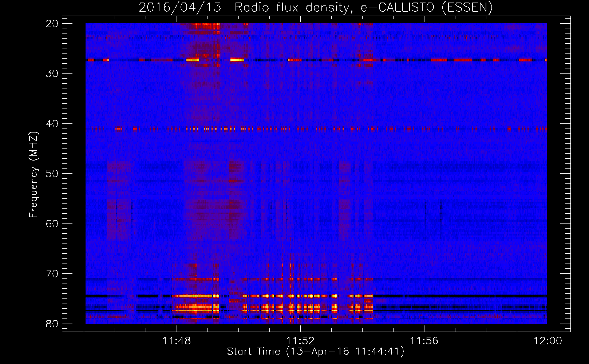Screen dimensions: 589x364
Task: Click the 30 frequency tick label
Action: [52, 74]
